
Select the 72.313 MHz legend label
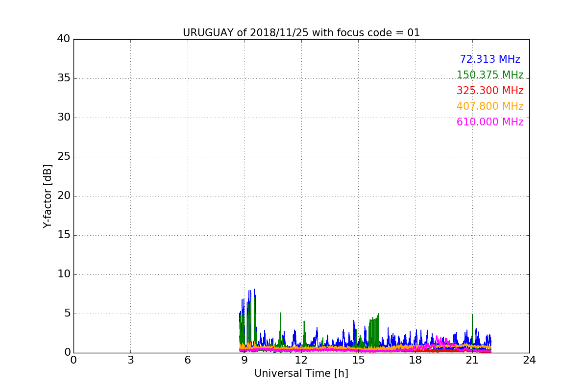point(490,59)
